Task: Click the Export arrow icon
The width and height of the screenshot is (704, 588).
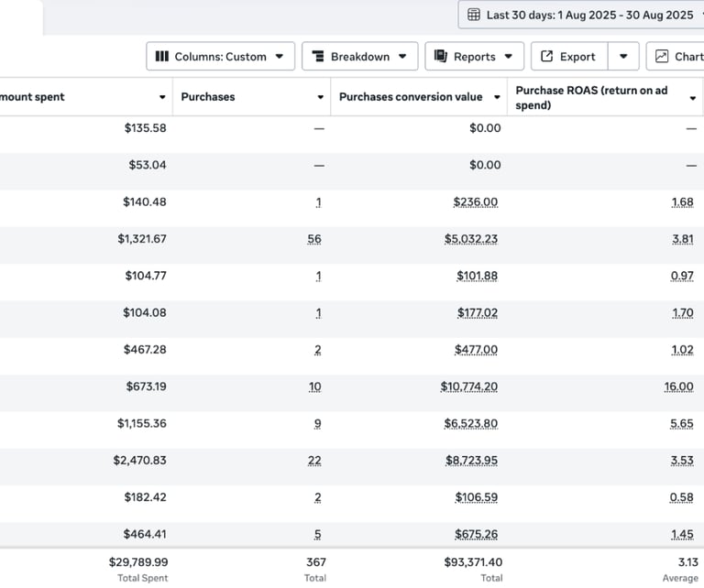Action: click(x=547, y=57)
